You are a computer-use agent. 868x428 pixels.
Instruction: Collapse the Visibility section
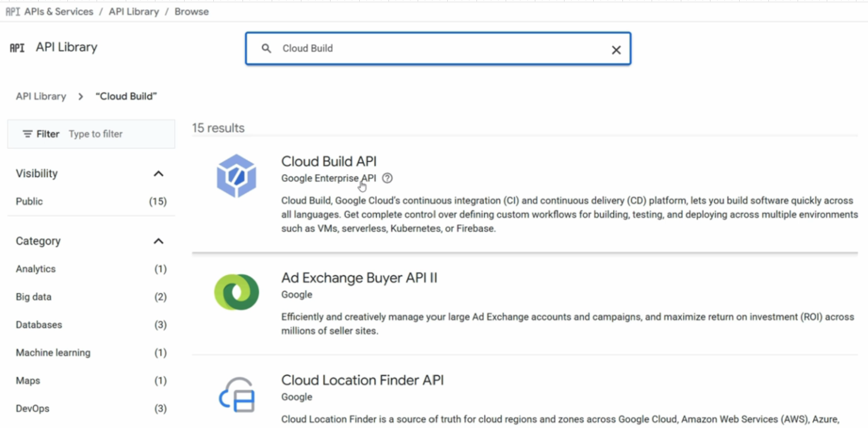[x=158, y=174]
